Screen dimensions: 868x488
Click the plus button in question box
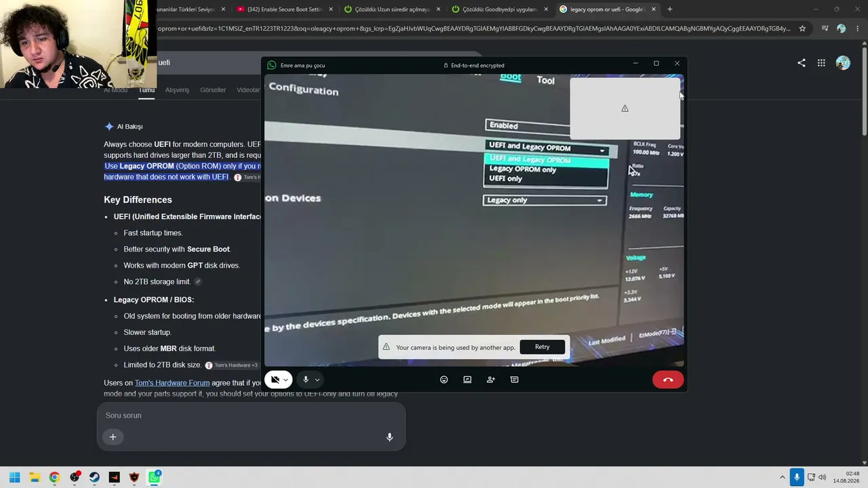pos(113,437)
